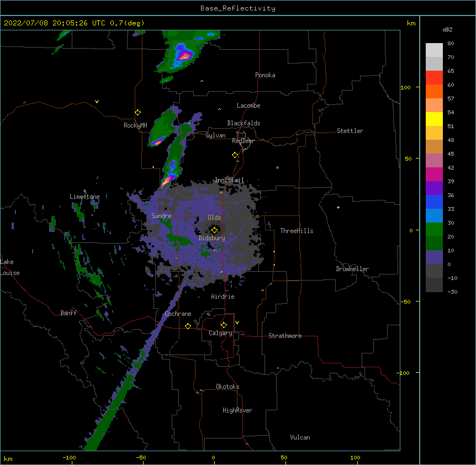Screen dimensions: 476x465
Task: Click the Ponoka city label
Action: (265, 75)
